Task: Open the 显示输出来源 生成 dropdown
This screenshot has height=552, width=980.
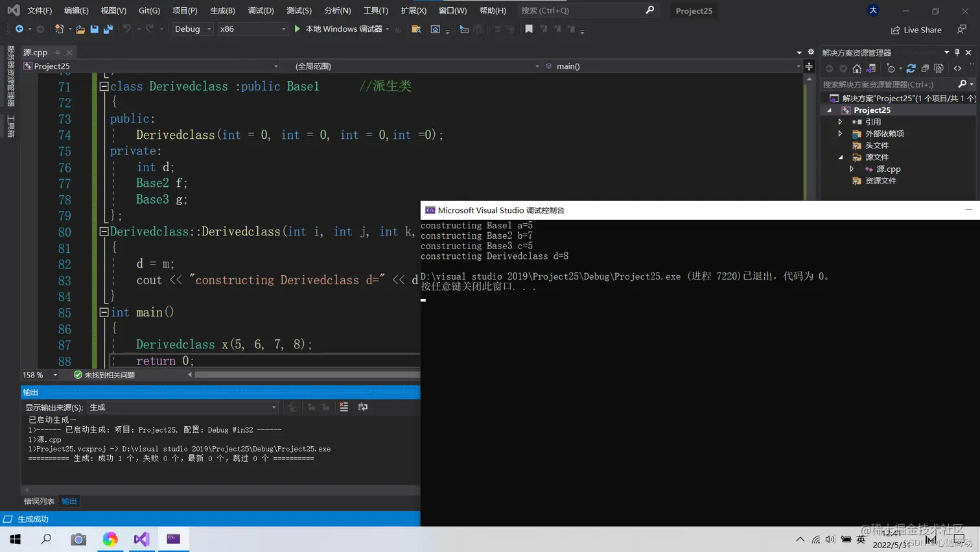Action: coord(183,407)
